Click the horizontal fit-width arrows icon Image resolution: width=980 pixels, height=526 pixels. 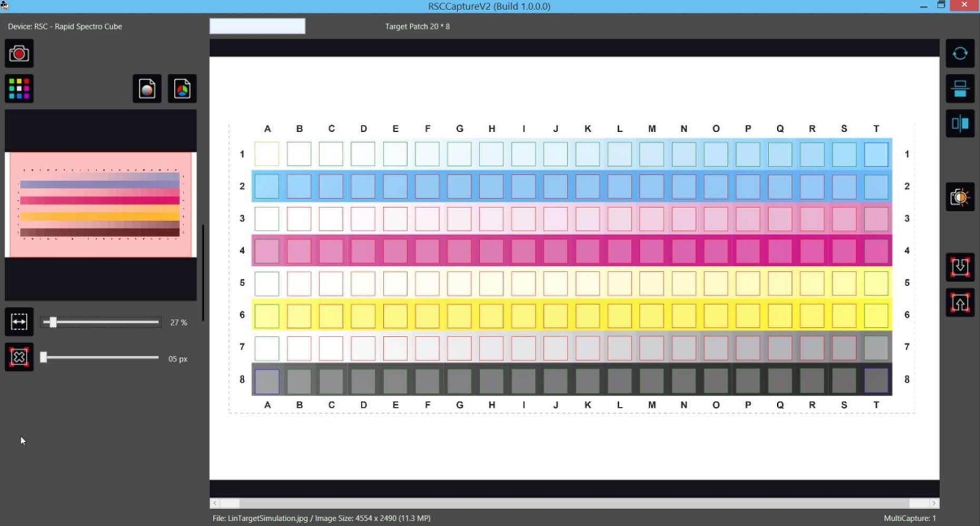click(19, 322)
